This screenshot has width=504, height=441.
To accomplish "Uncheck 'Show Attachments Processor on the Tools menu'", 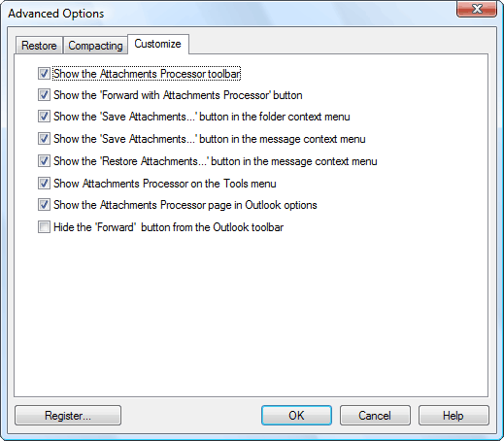I will click(44, 184).
